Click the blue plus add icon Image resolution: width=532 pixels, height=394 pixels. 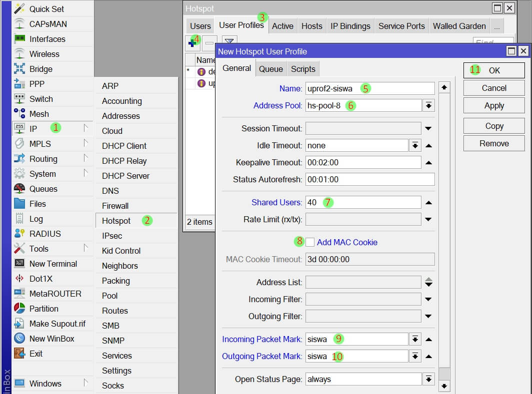192,43
